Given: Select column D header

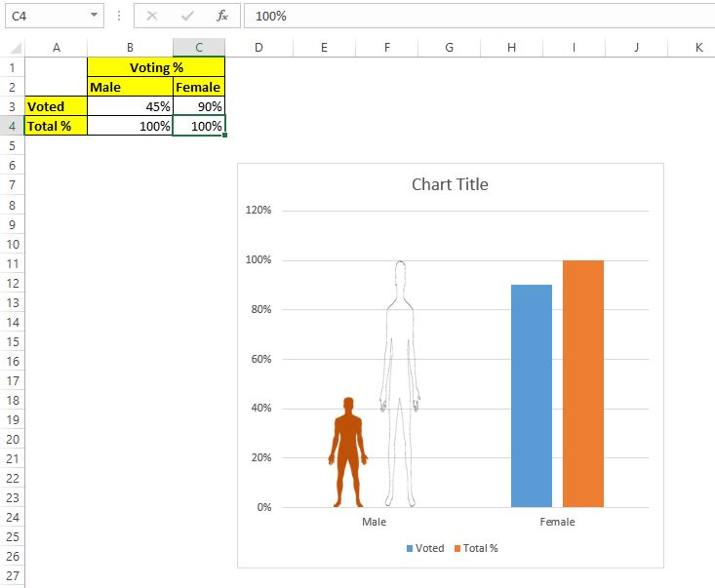Looking at the screenshot, I should (258, 48).
